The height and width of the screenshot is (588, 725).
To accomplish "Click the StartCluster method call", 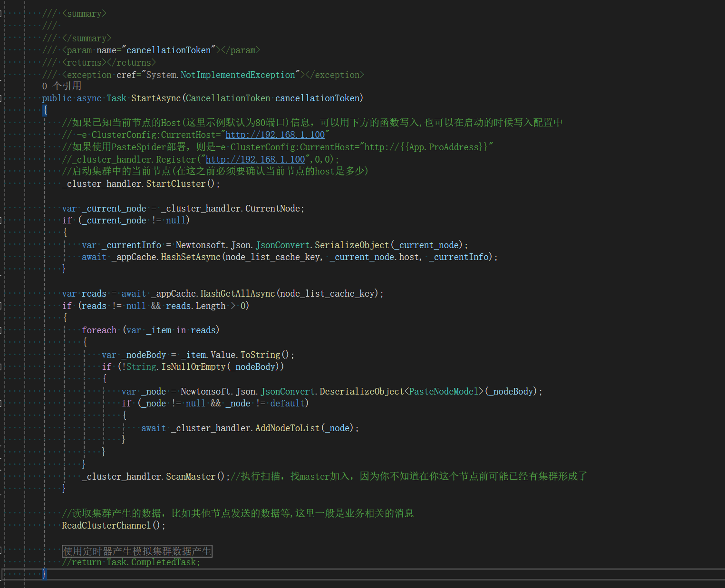I will [176, 184].
